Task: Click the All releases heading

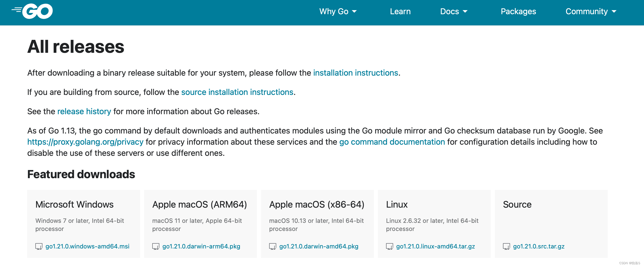Action: point(76,47)
